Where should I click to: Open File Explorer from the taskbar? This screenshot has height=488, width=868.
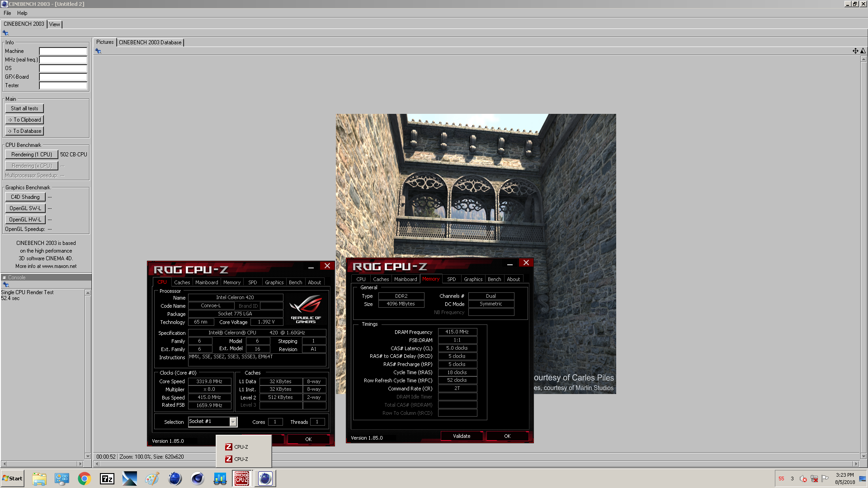(x=39, y=479)
